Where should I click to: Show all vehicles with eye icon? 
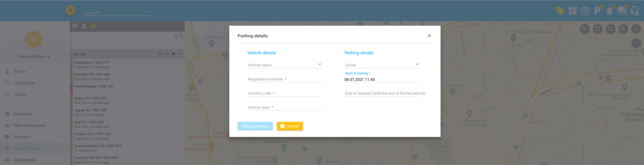[x=159, y=54]
